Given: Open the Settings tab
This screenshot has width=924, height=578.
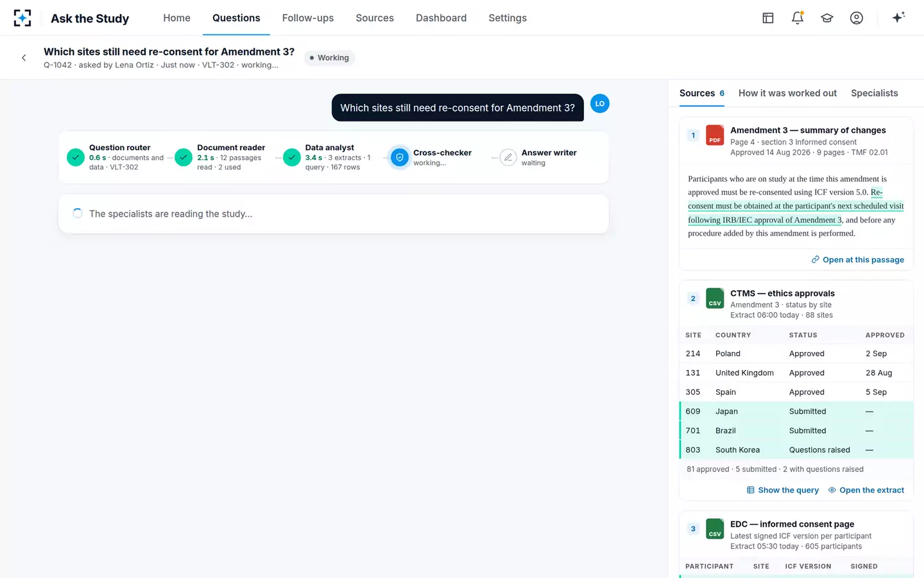Looking at the screenshot, I should pos(508,18).
